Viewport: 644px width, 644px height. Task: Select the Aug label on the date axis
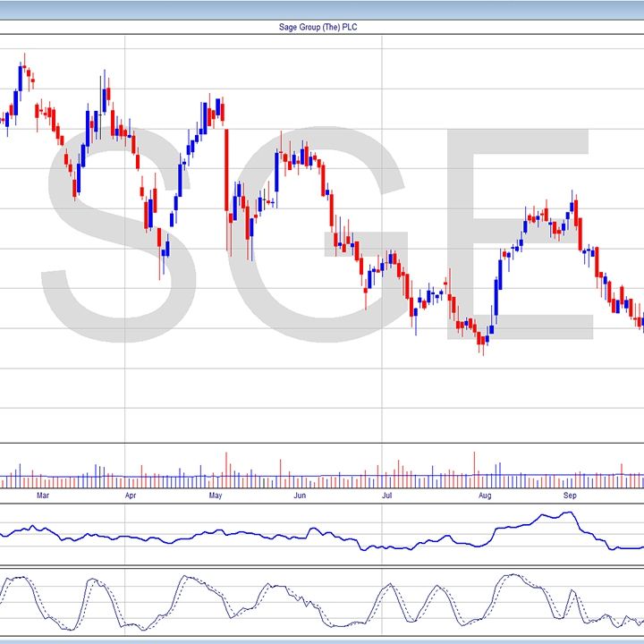[484, 494]
